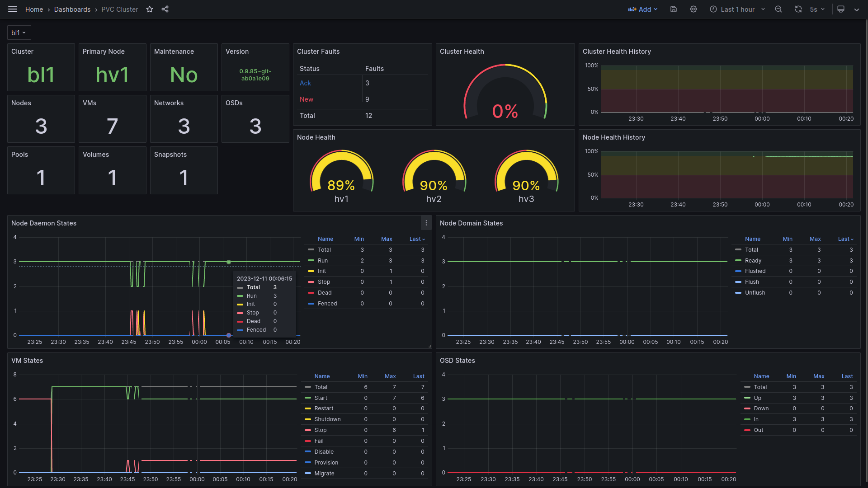Star the PVC Cluster dashboard as favorite
This screenshot has height=488, width=868.
click(149, 9)
